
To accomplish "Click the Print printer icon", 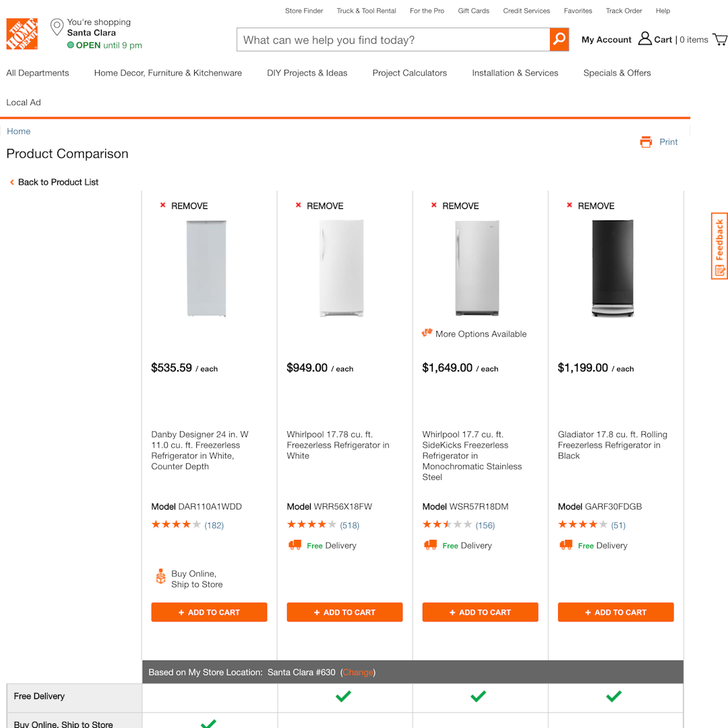I will (x=646, y=142).
